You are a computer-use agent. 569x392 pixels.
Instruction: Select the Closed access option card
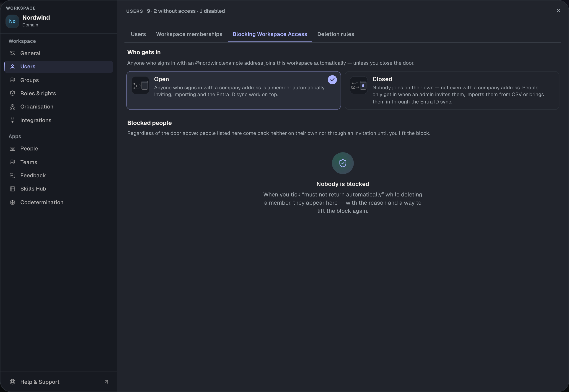click(452, 90)
